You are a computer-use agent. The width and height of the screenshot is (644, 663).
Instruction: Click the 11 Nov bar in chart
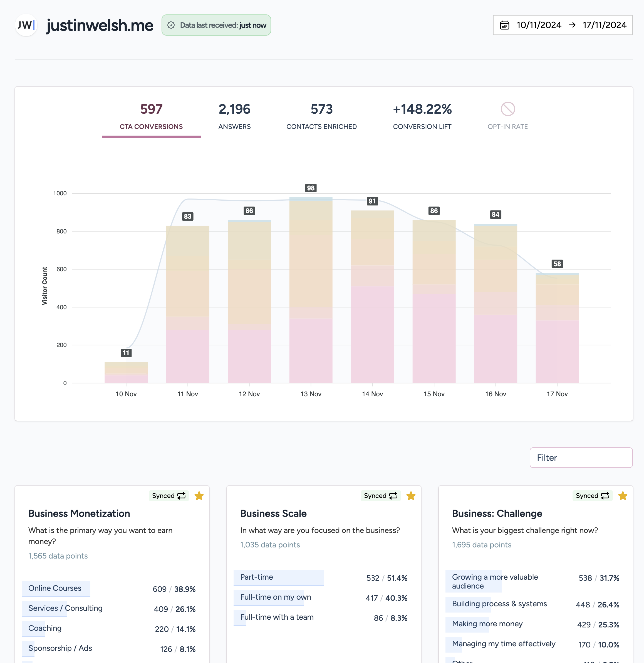point(188,304)
